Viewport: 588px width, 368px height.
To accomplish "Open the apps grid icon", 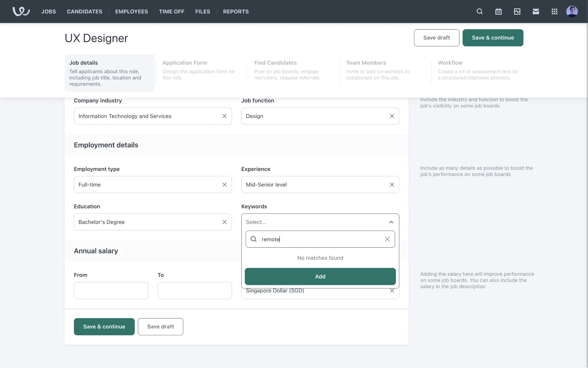I will [554, 11].
